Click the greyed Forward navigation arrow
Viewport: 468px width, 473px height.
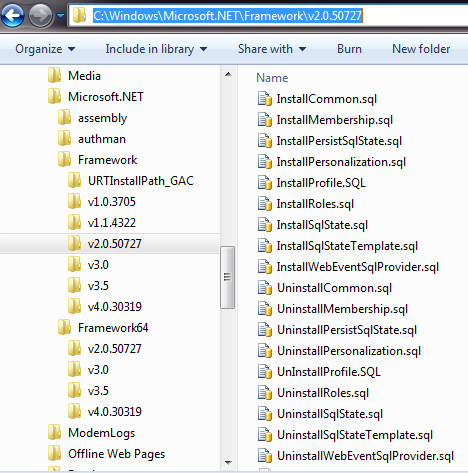click(40, 15)
